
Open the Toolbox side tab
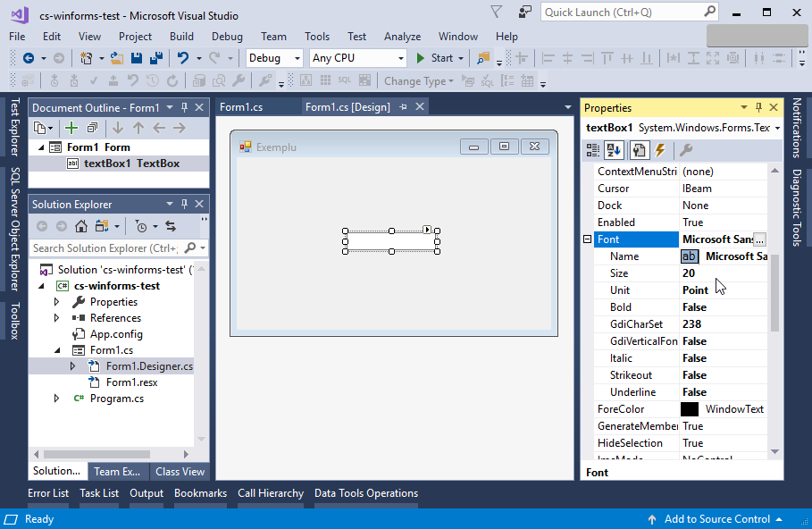click(15, 321)
